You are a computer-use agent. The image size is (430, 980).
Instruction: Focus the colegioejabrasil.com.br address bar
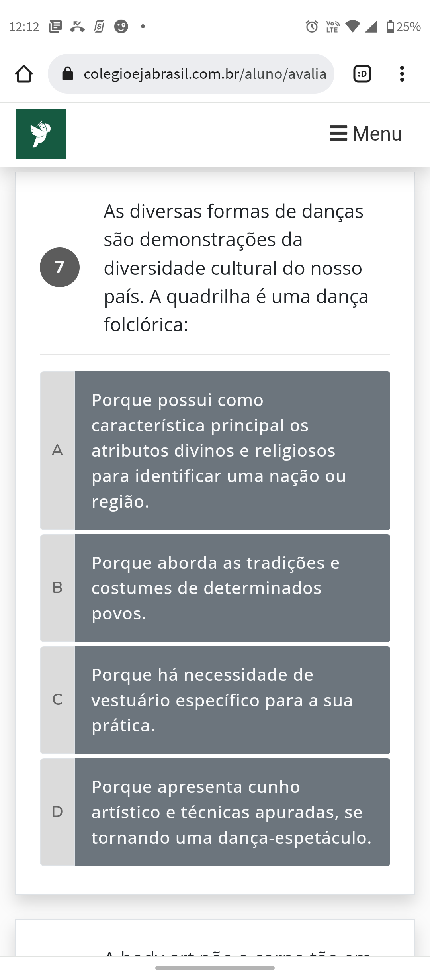point(205,74)
